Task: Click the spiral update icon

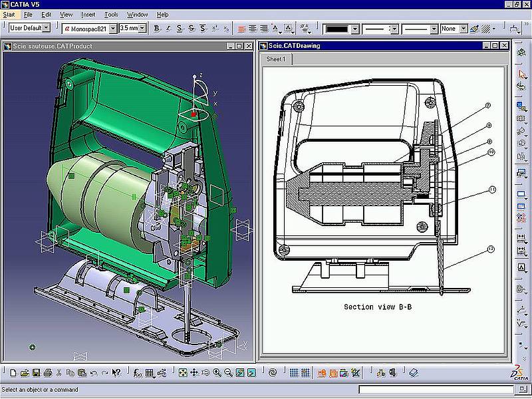Action: pos(273,373)
